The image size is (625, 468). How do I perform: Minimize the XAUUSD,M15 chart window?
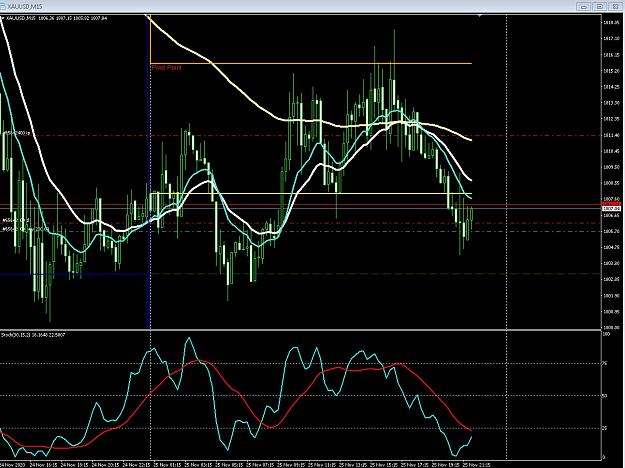tap(584, 6)
